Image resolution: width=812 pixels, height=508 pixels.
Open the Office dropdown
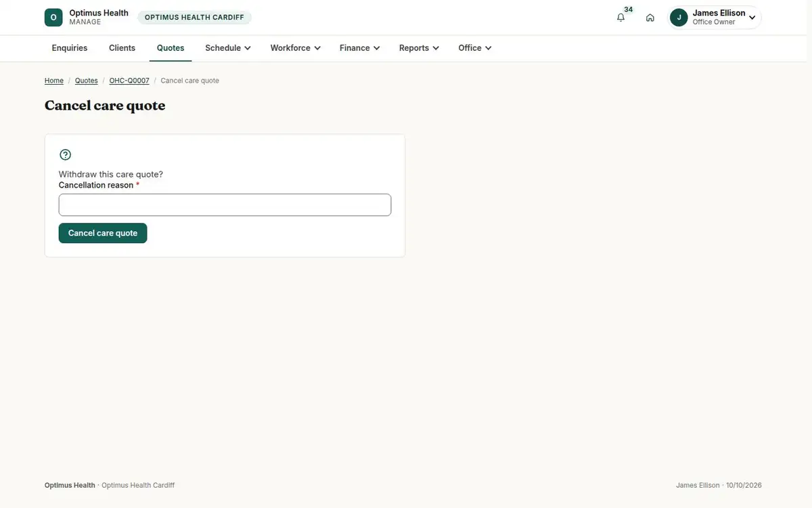click(475, 48)
